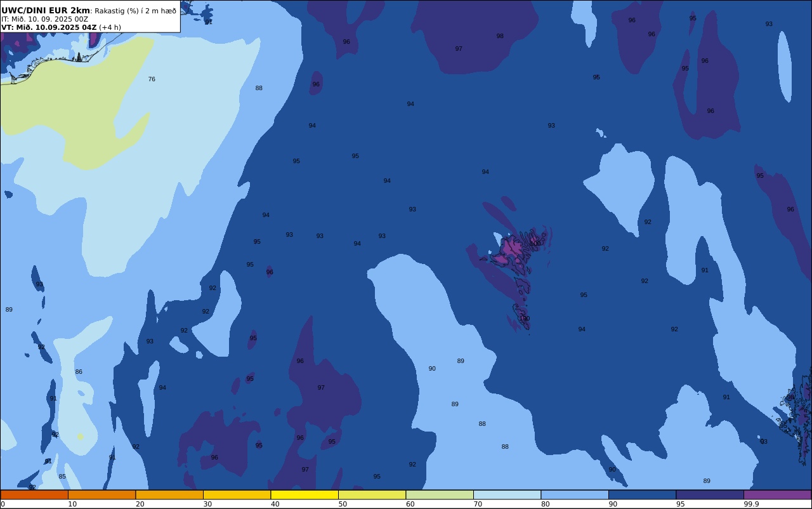Click the legend tick label '60'

410,504
